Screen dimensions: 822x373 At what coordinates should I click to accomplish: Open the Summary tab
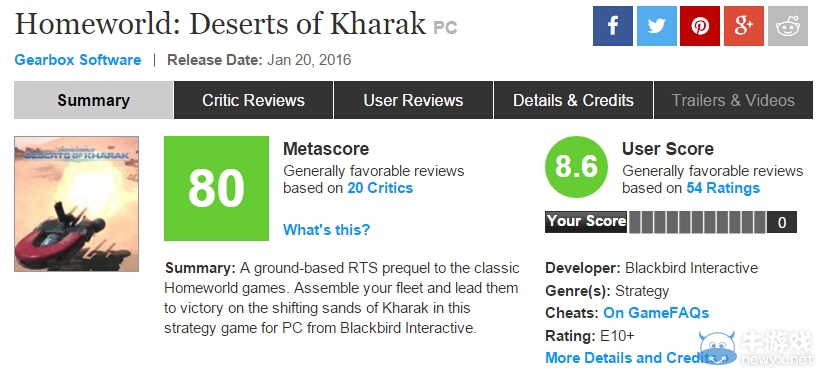[93, 100]
